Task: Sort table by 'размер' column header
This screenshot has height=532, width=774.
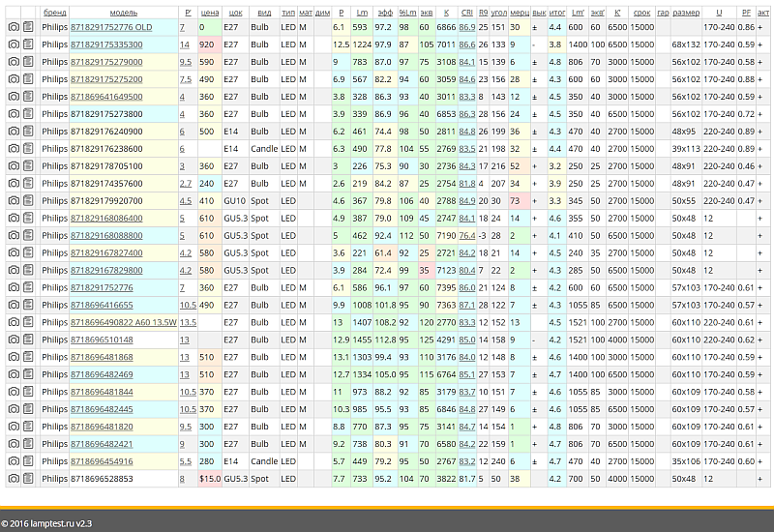Action: [686, 13]
